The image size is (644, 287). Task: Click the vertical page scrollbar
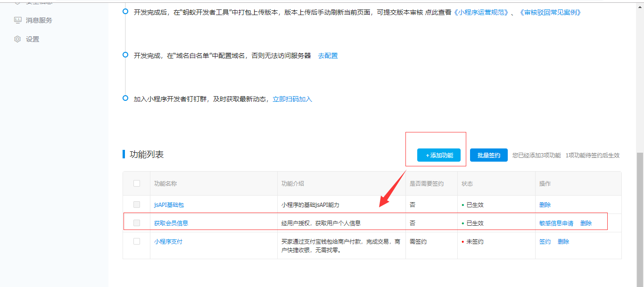tap(640, 212)
